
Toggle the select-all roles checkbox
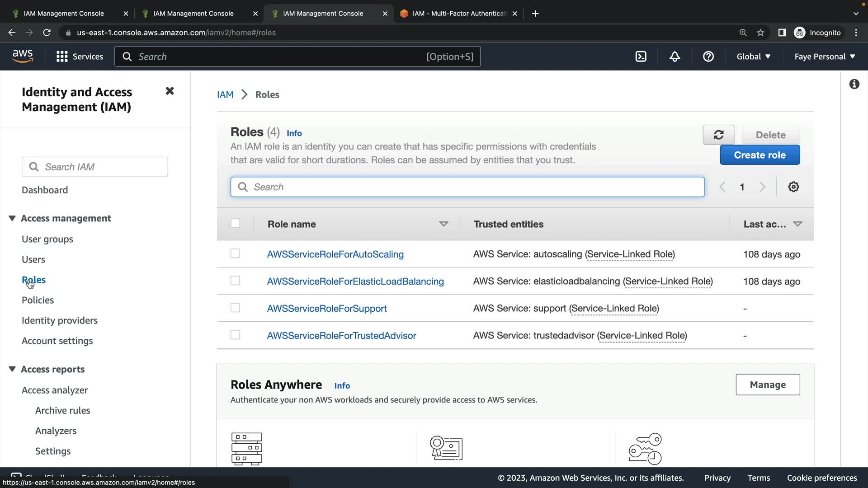tap(235, 224)
